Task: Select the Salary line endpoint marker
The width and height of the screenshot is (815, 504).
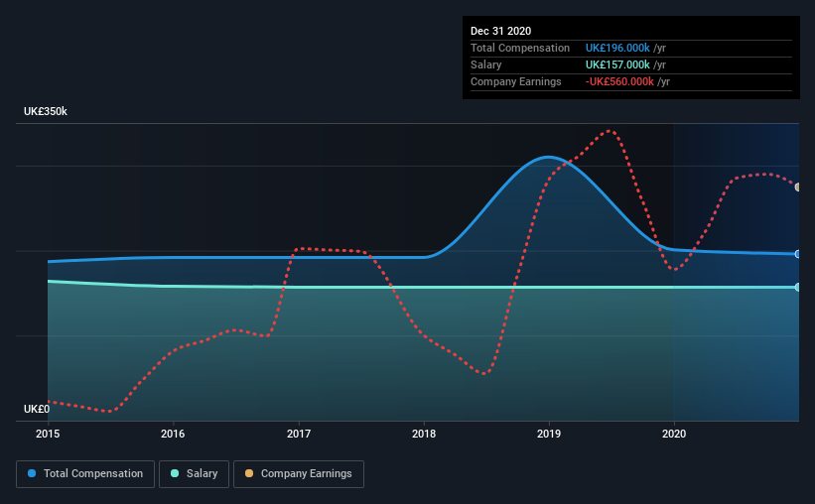Action: [798, 288]
